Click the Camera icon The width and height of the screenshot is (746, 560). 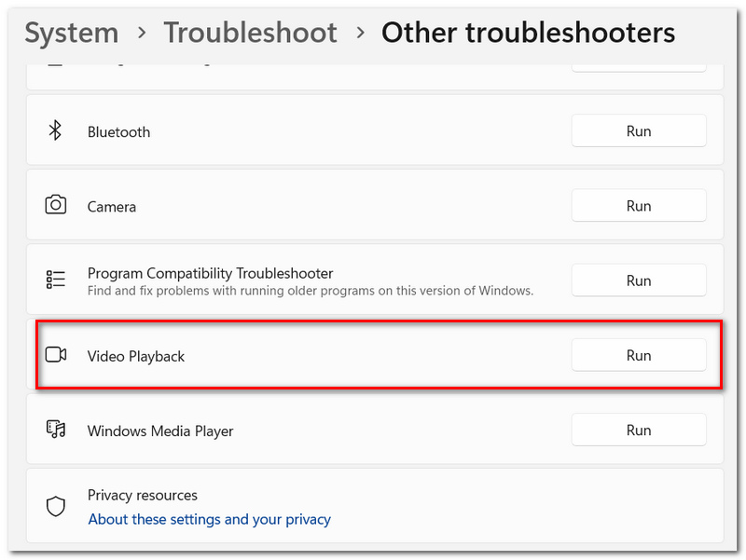(x=56, y=205)
